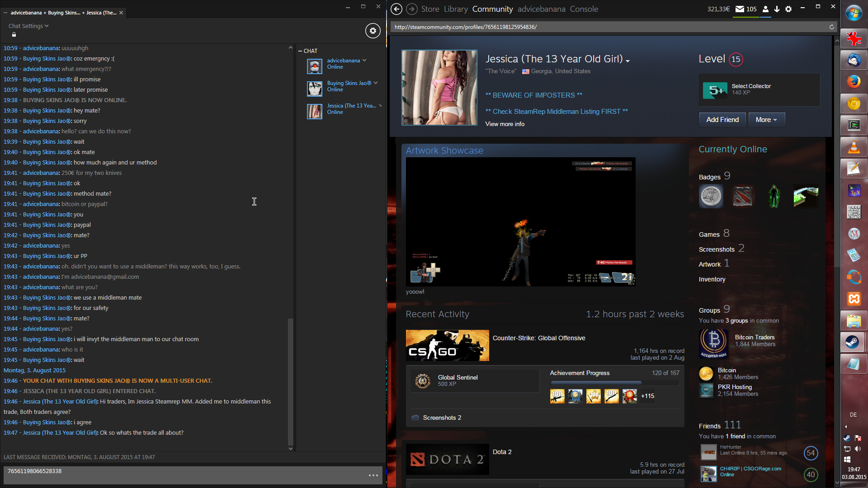
Task: Open the inbox envelope notifications icon
Action: (x=740, y=9)
